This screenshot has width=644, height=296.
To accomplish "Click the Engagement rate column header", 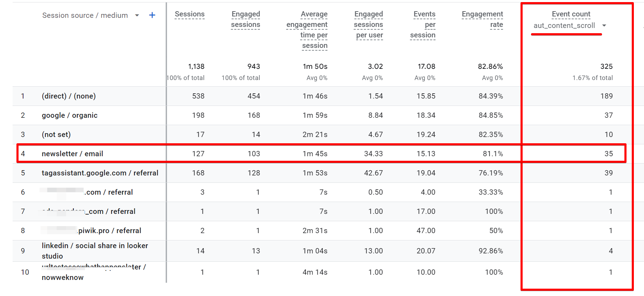I will coord(482,19).
